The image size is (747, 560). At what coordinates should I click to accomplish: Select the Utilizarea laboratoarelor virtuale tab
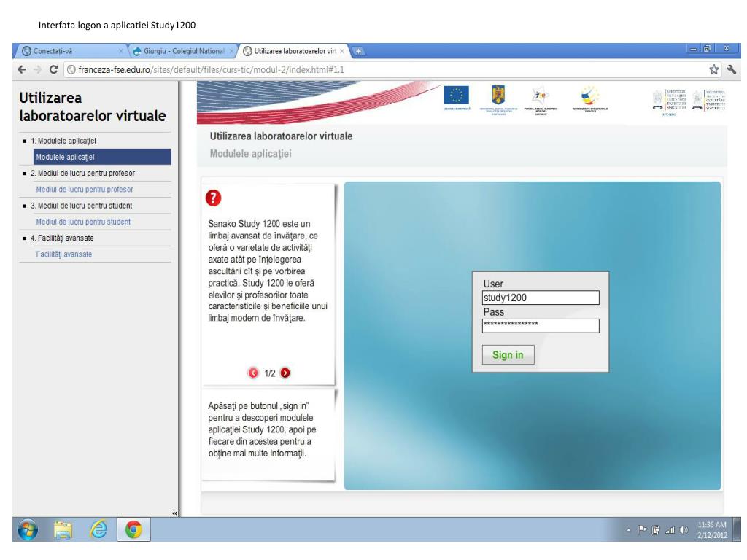(x=294, y=51)
